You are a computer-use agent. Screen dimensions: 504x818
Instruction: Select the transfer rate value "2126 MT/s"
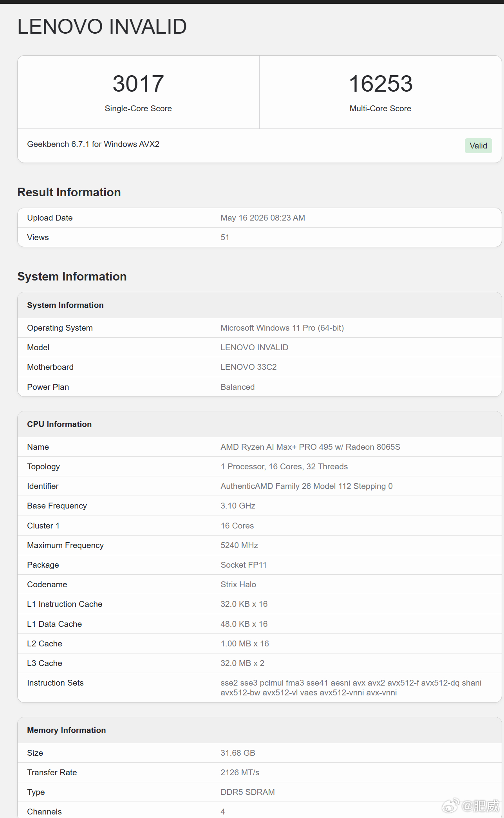coord(240,773)
